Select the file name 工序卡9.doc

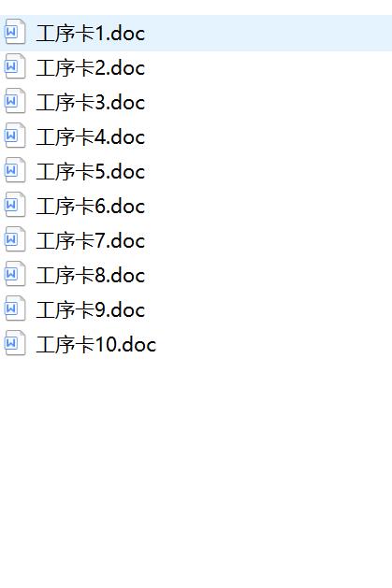[x=91, y=310]
